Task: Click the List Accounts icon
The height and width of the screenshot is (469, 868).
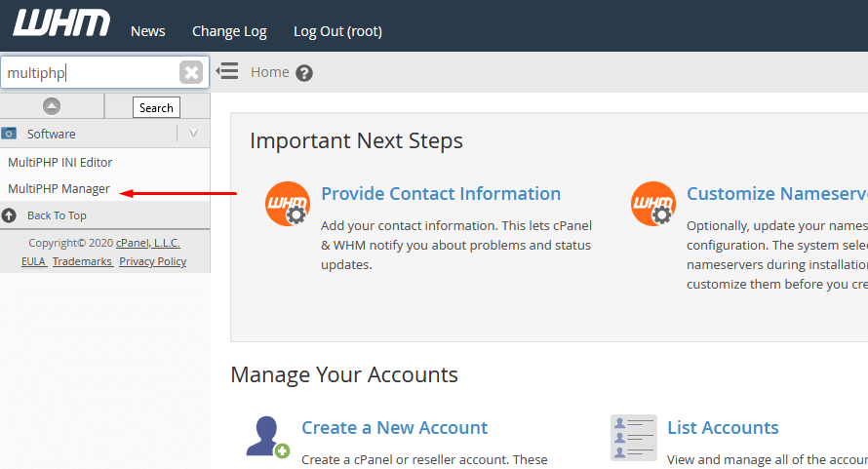Action: click(634, 438)
